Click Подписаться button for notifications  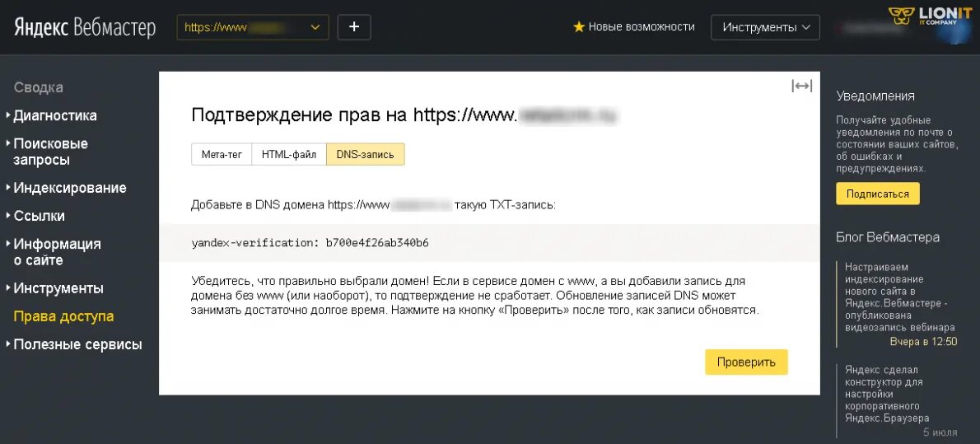878,194
